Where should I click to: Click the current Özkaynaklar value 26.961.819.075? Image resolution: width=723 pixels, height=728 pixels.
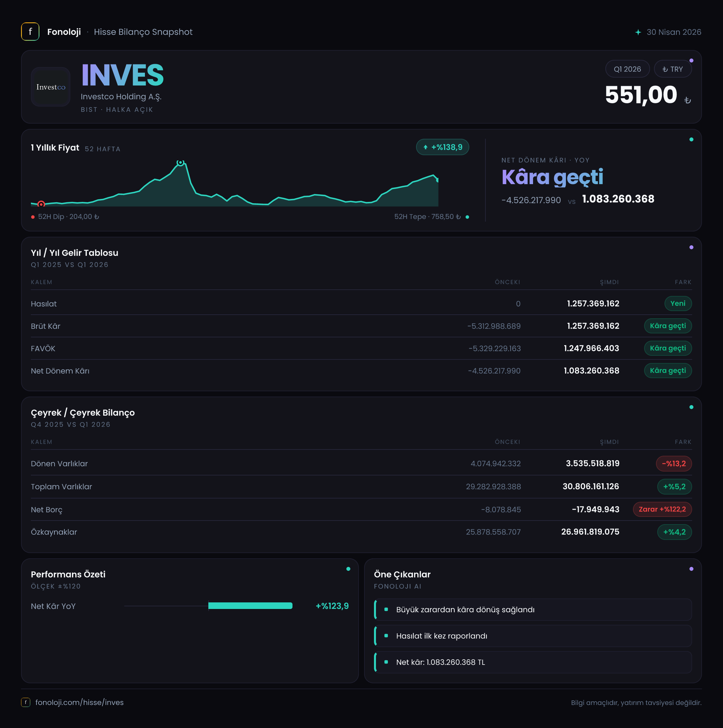pos(590,532)
